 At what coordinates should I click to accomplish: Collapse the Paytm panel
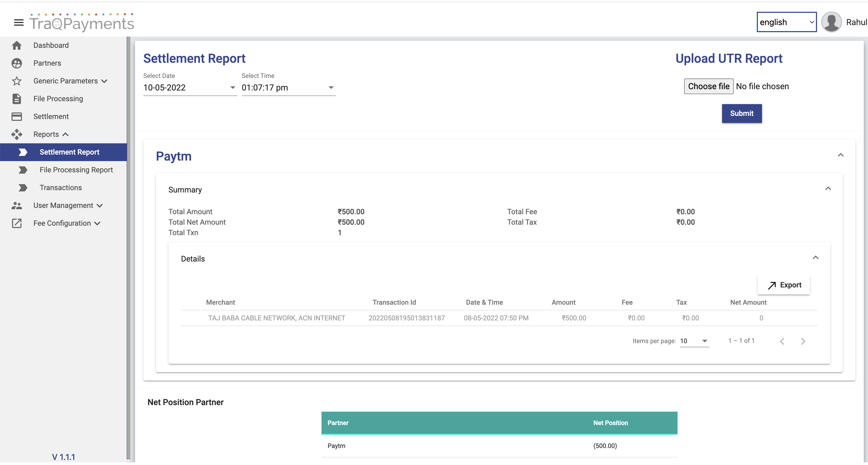pos(840,155)
